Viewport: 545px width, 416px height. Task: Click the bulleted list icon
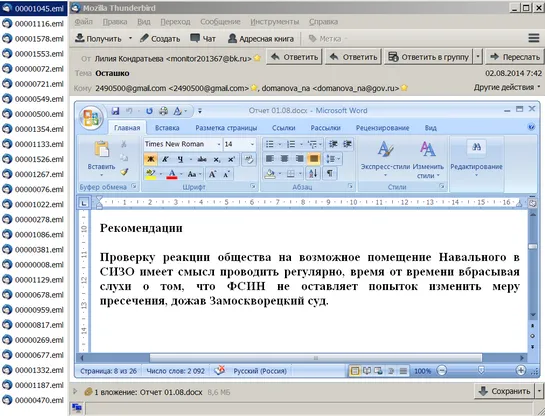point(269,144)
